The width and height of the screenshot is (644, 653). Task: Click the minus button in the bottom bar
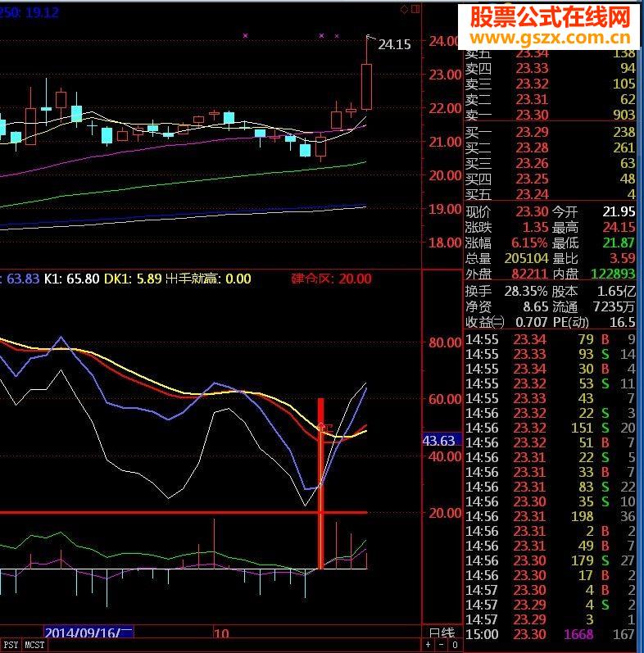(x=441, y=645)
